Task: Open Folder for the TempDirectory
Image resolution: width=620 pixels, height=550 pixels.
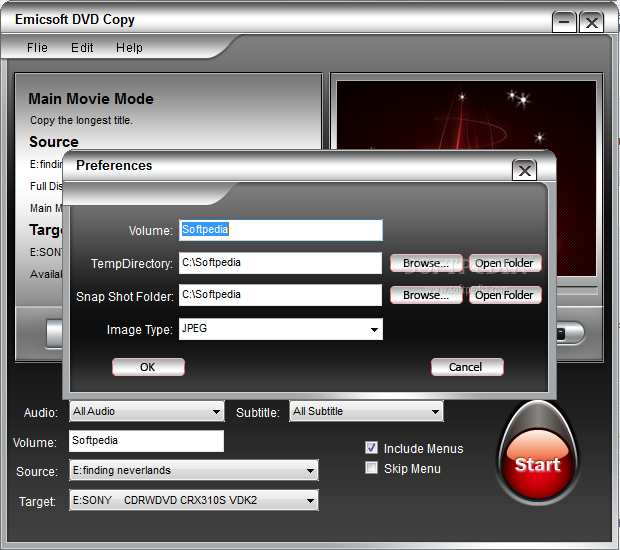Action: coord(505,263)
